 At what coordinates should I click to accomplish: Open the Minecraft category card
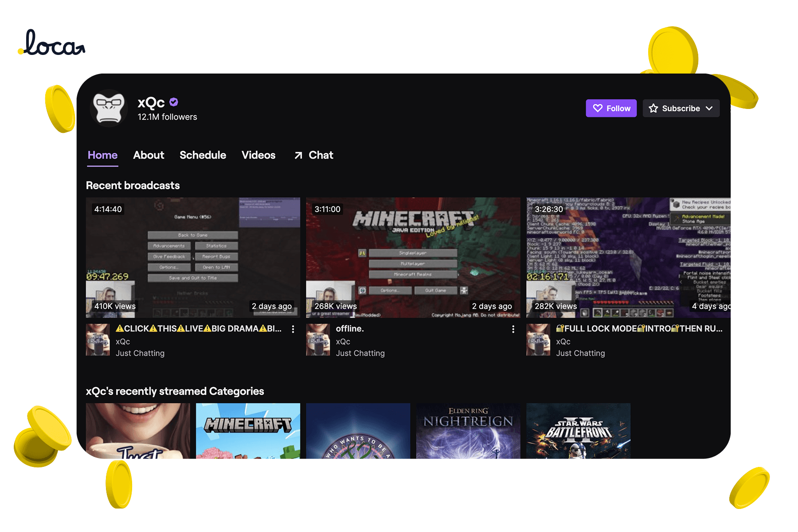[x=248, y=431]
